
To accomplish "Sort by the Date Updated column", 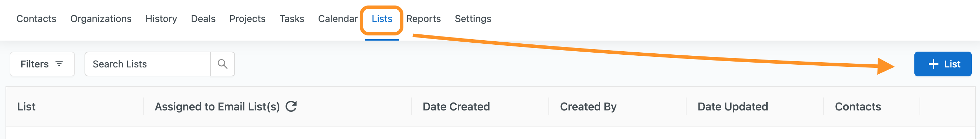I will click(x=732, y=107).
